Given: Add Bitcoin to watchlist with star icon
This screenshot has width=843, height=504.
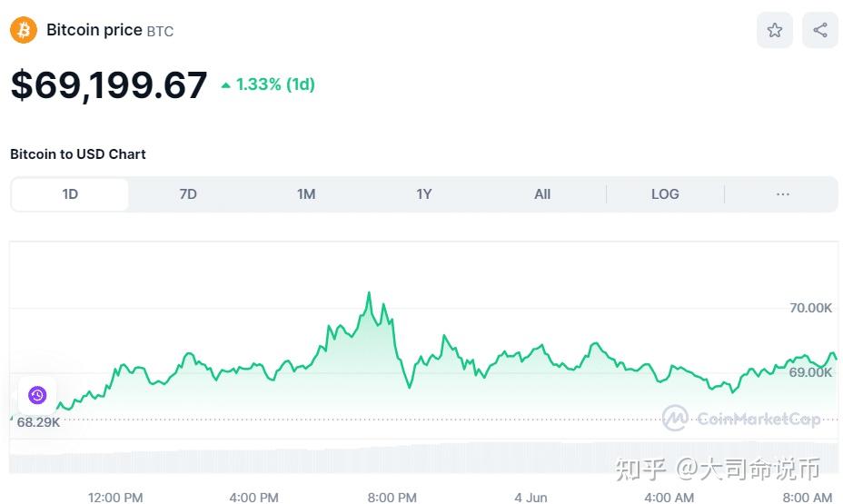Looking at the screenshot, I should pos(775,30).
